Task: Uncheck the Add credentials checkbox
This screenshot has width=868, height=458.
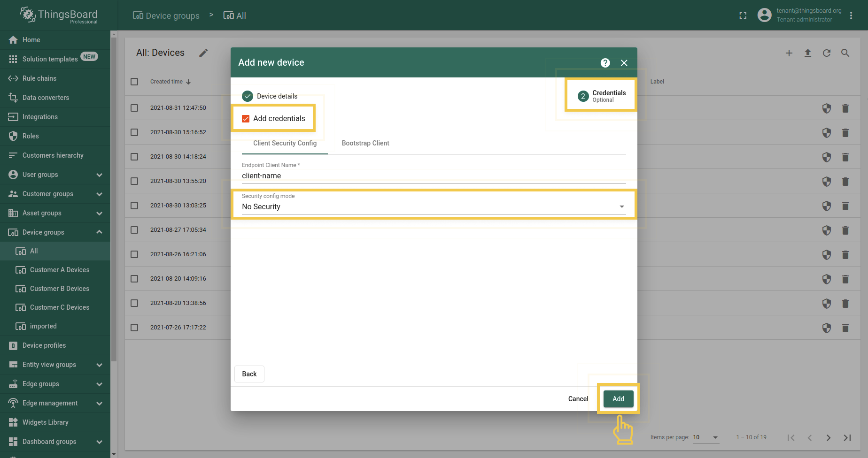Action: click(x=246, y=119)
